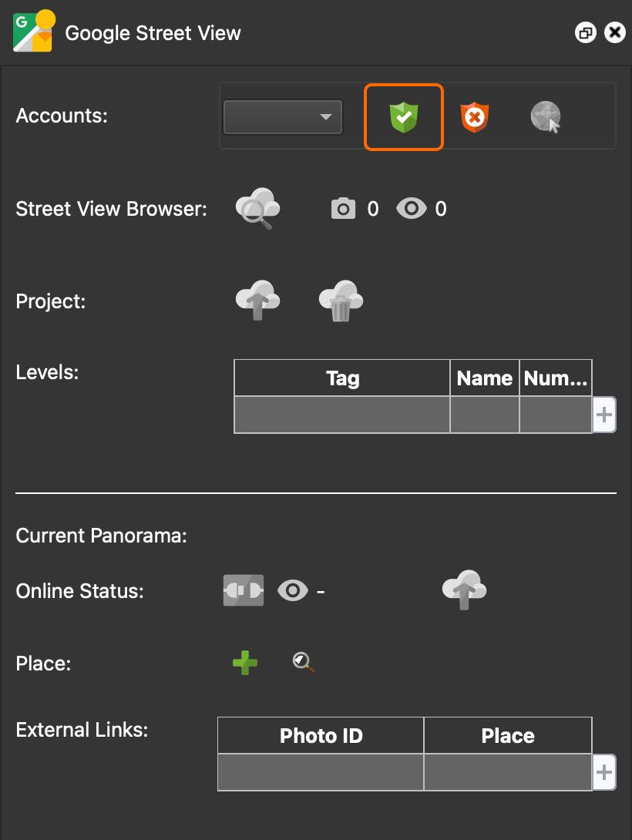Add a row to the Levels table

604,415
